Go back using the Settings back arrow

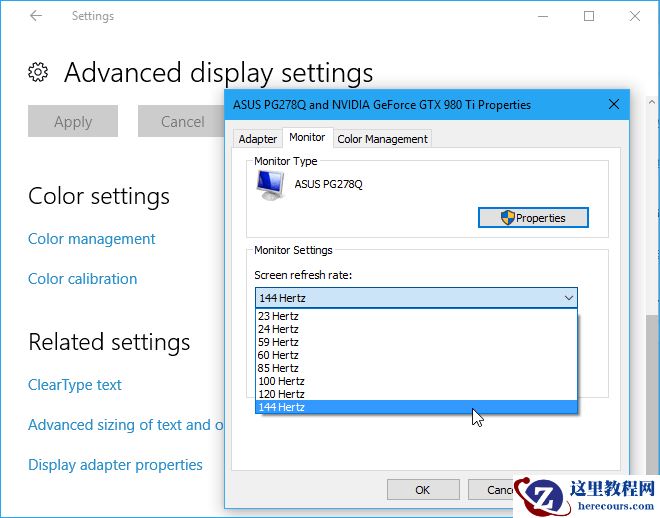click(36, 16)
